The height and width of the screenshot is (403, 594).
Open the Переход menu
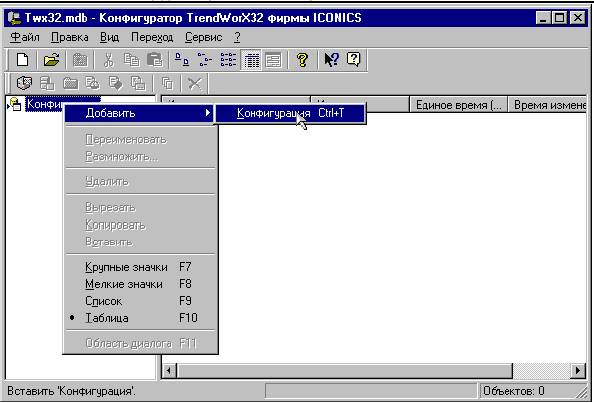point(152,37)
